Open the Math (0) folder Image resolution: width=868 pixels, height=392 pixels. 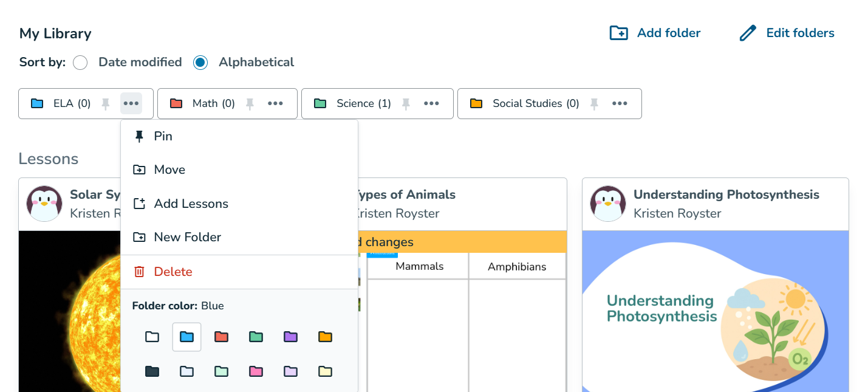tap(214, 103)
